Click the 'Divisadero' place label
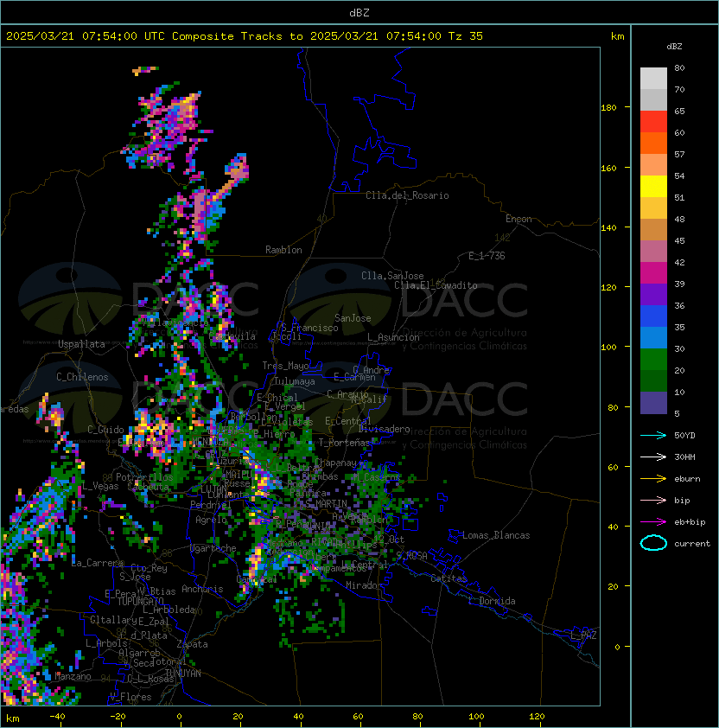This screenshot has width=719, height=728. pos(385,429)
